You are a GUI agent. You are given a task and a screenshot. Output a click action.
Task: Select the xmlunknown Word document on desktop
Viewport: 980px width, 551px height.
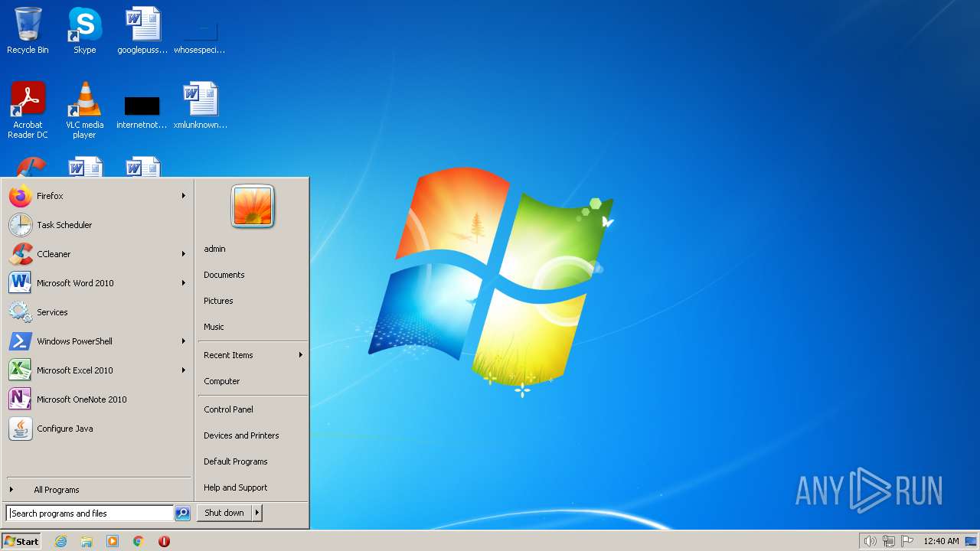200,106
